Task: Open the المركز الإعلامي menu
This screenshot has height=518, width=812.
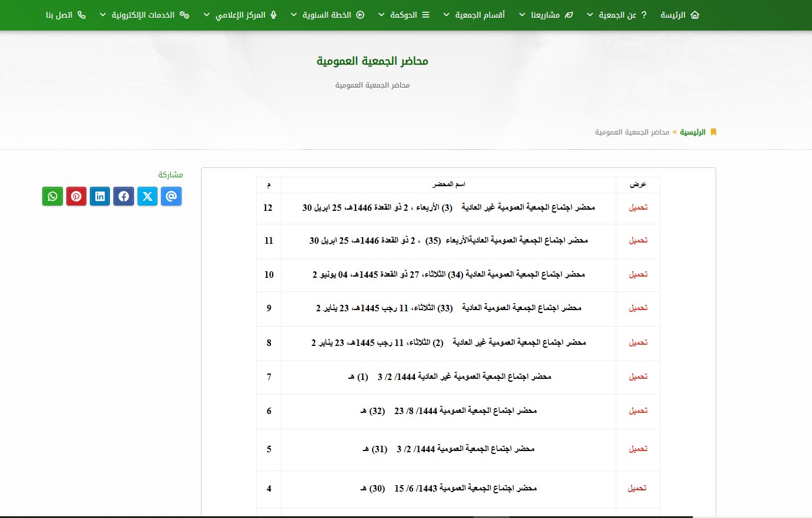Action: tap(240, 15)
